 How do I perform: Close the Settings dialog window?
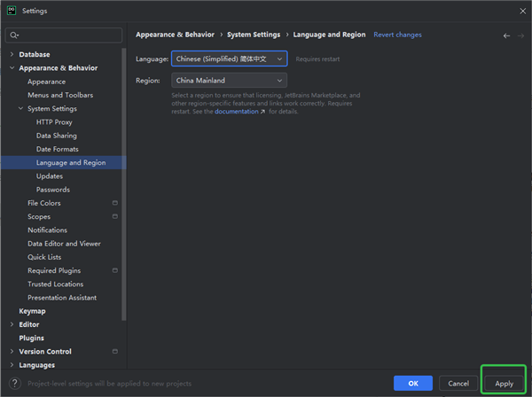[520, 11]
